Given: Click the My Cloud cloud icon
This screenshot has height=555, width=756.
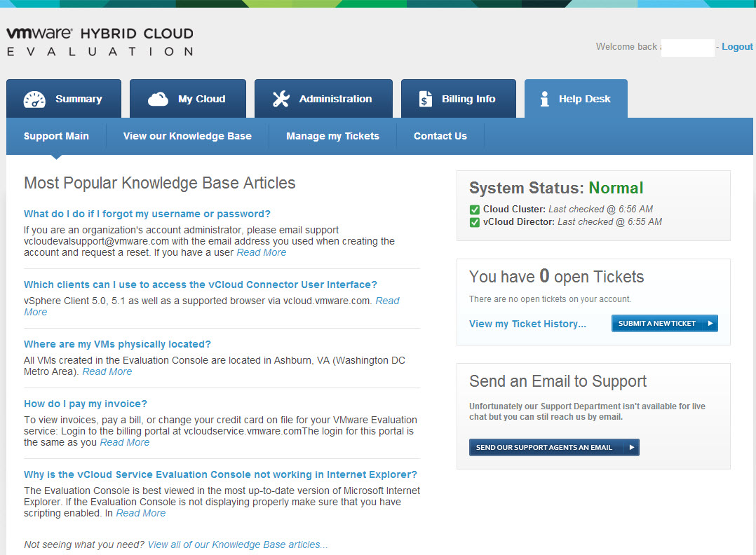Looking at the screenshot, I should pos(158,100).
